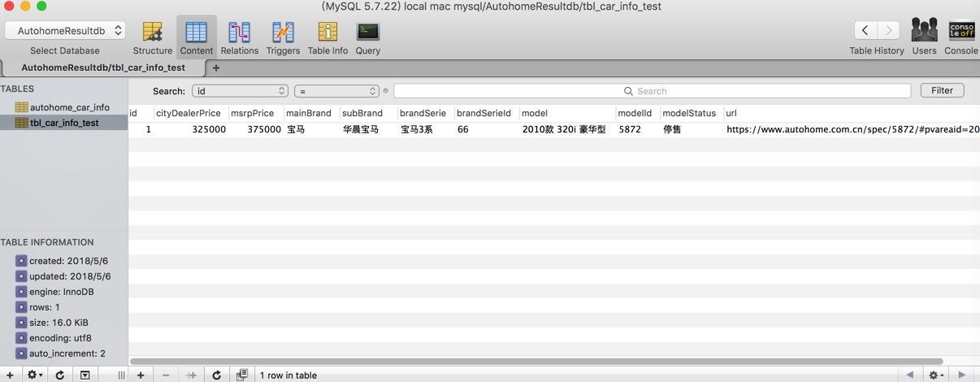980x382 pixels.
Task: Open the custom Query editor
Action: [x=367, y=37]
